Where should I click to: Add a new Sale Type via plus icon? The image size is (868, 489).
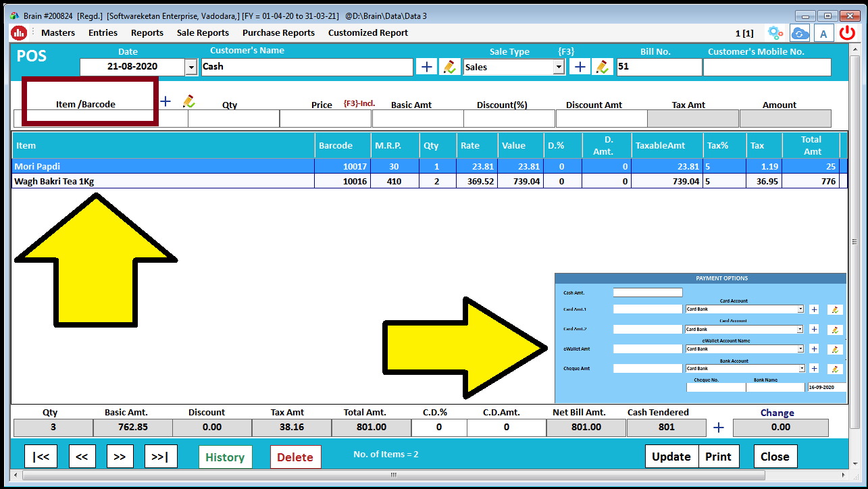pyautogui.click(x=580, y=66)
